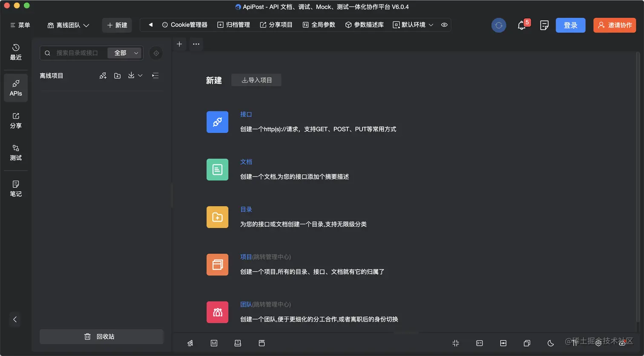Viewport: 644px width, 356px height.
Task: Click the shrink collapse arrows icon in bottom bar
Action: (x=456, y=343)
